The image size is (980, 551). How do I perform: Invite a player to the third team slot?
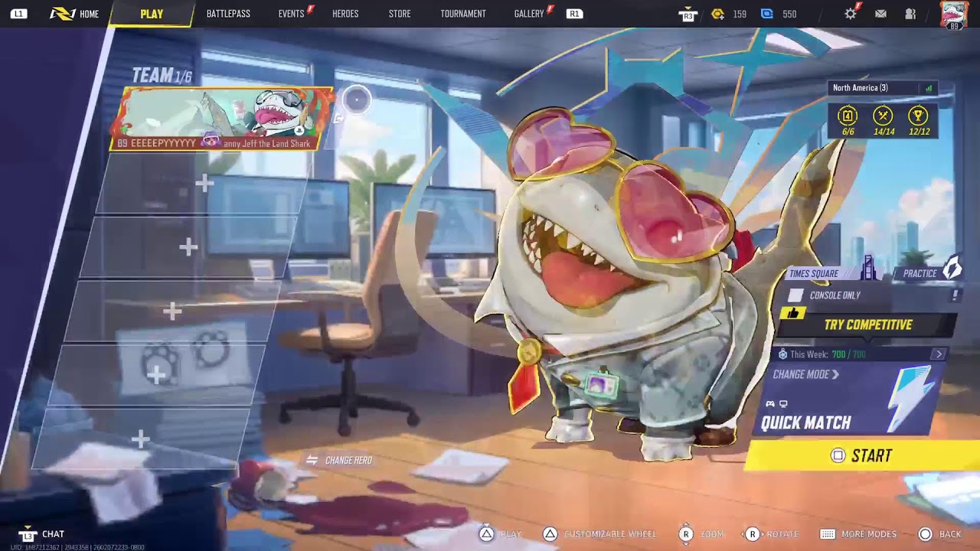188,246
